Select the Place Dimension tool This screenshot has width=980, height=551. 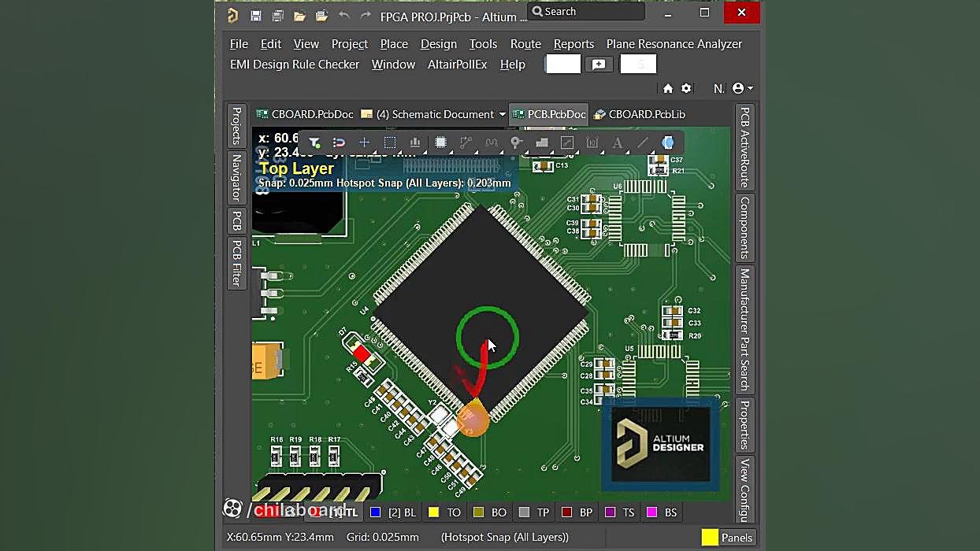click(x=592, y=142)
